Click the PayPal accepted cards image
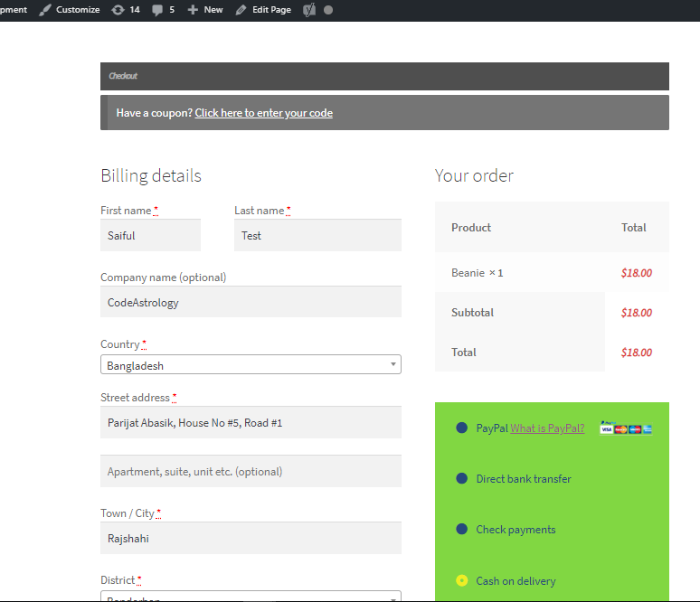This screenshot has height=602, width=700. (x=626, y=428)
